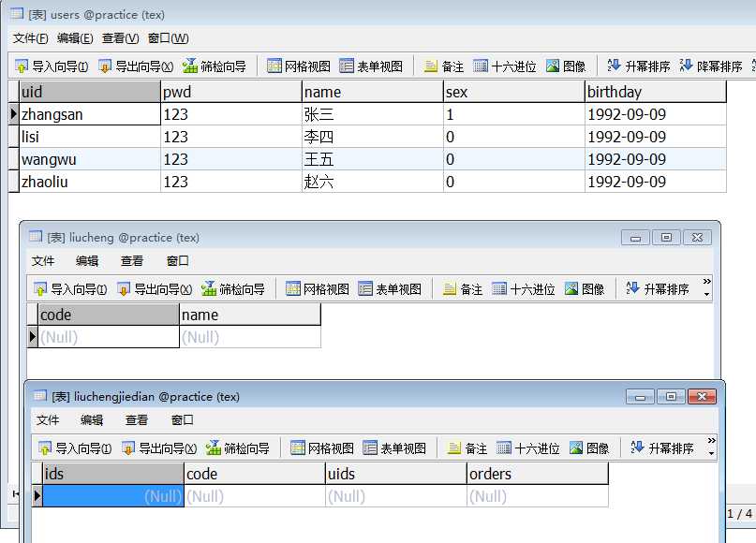Open memo (备注) in liuchengjiedian window

[x=467, y=448]
